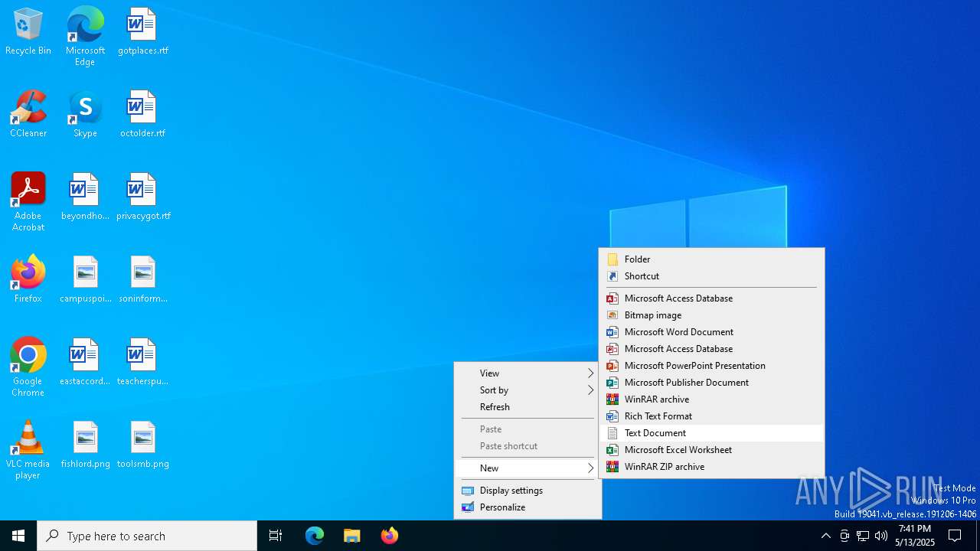
Task: Select the CCleaner desktop icon
Action: pyautogui.click(x=28, y=115)
